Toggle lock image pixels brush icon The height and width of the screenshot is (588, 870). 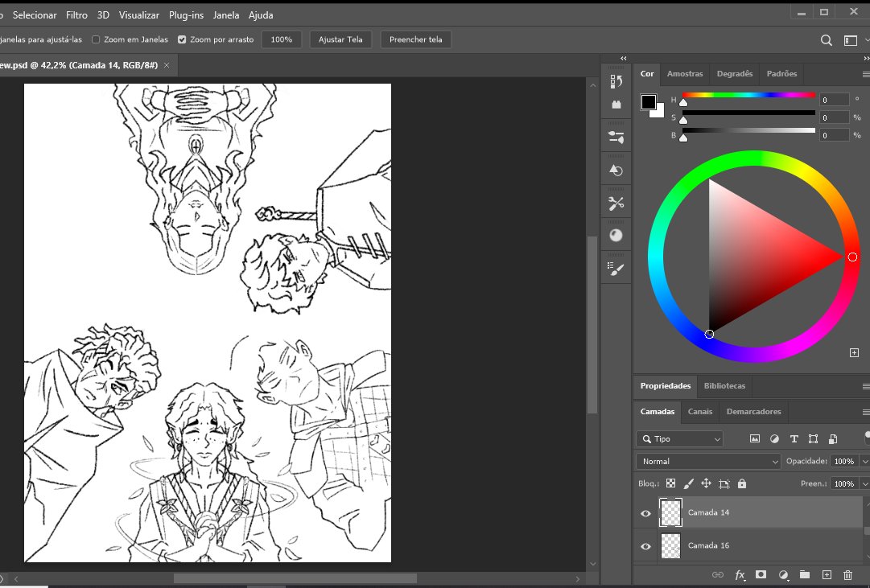pos(689,483)
